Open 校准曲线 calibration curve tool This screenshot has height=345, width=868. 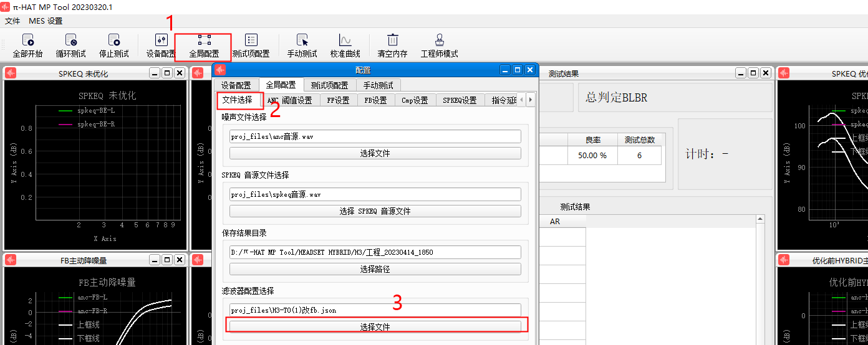pos(345,46)
